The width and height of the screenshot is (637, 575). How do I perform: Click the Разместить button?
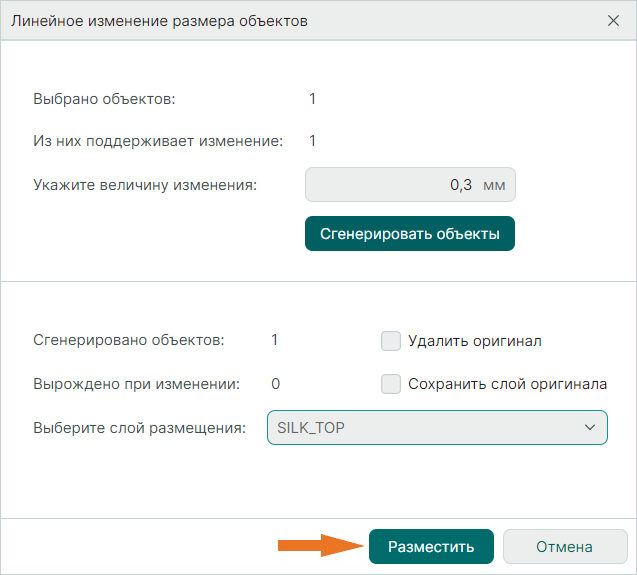tap(431, 547)
